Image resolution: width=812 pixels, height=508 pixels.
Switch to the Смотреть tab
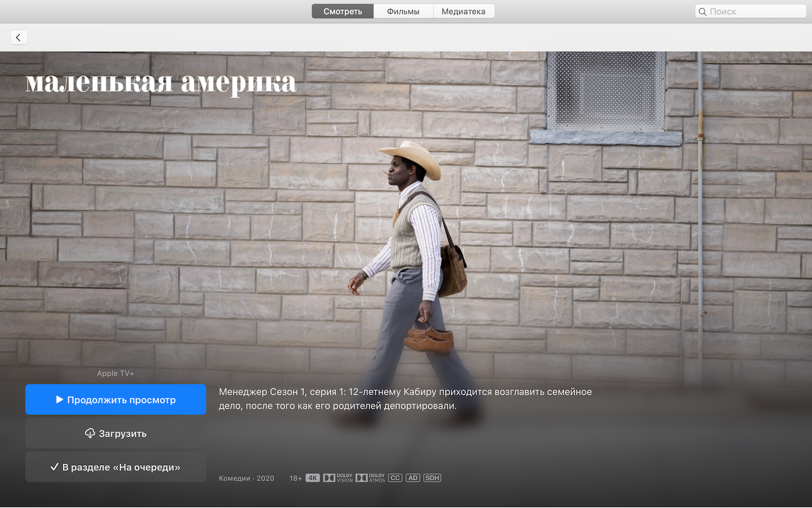click(343, 11)
